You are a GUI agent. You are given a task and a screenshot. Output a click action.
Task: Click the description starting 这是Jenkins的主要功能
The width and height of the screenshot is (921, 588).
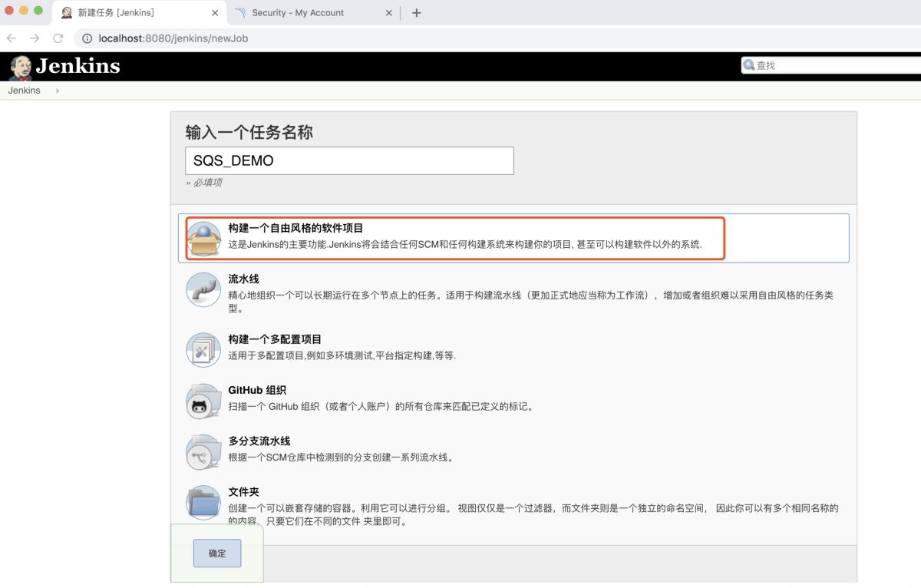(465, 244)
